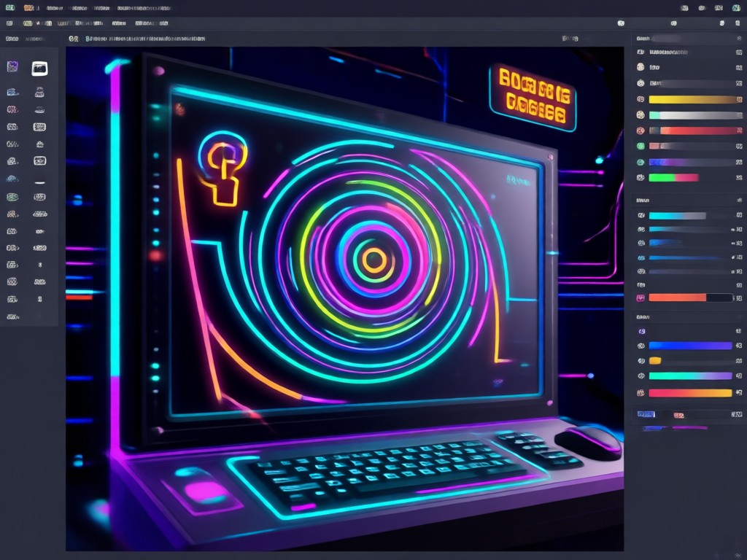This screenshot has height=560, width=747.
Task: Click the icon beside the solid blue bar
Action: [641, 346]
